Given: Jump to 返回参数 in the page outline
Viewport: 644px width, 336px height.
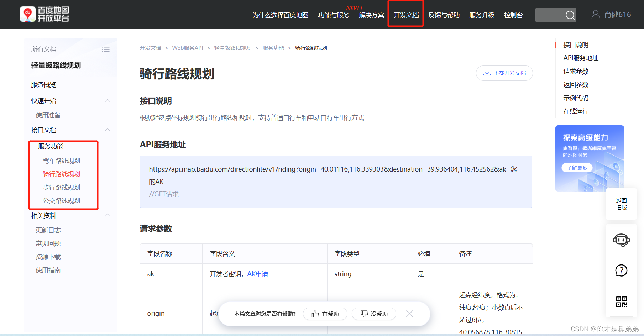Looking at the screenshot, I should pos(576,84).
